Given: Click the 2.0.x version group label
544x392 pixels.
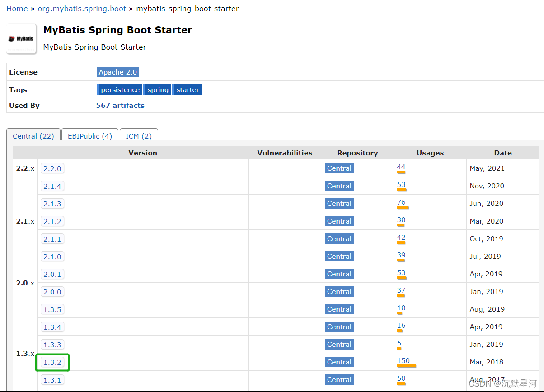Looking at the screenshot, I should click(x=25, y=283).
